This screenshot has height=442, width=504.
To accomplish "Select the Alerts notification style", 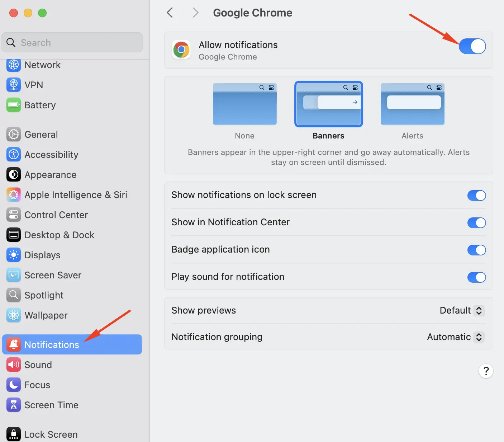I will 412,104.
